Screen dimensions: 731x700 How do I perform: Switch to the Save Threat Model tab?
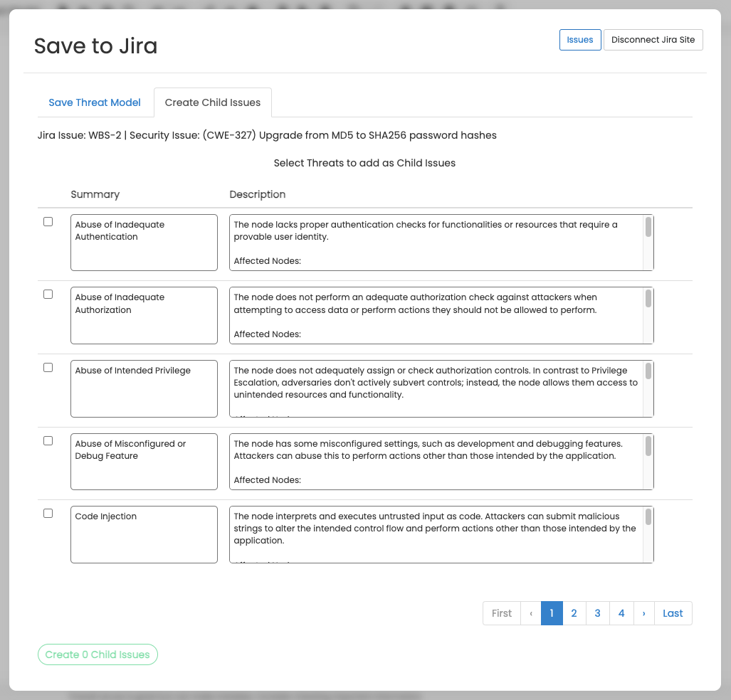pyautogui.click(x=95, y=102)
